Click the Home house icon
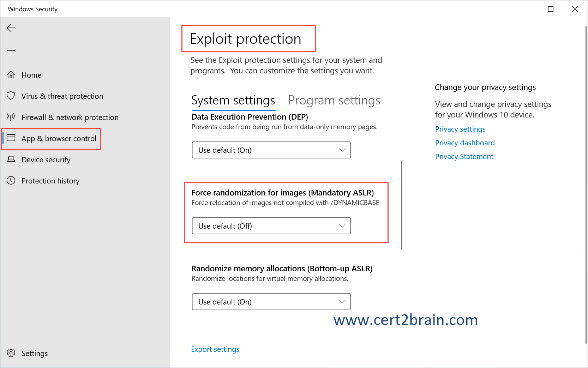 (11, 75)
